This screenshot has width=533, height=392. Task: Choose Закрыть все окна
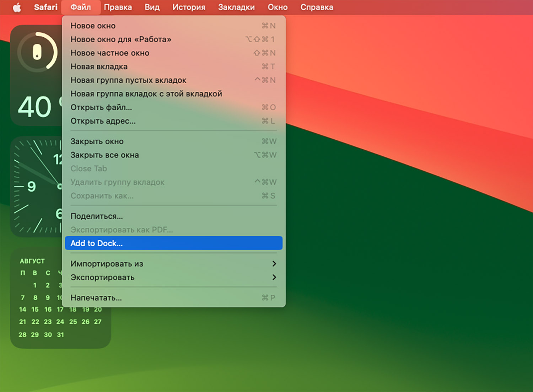coord(104,155)
